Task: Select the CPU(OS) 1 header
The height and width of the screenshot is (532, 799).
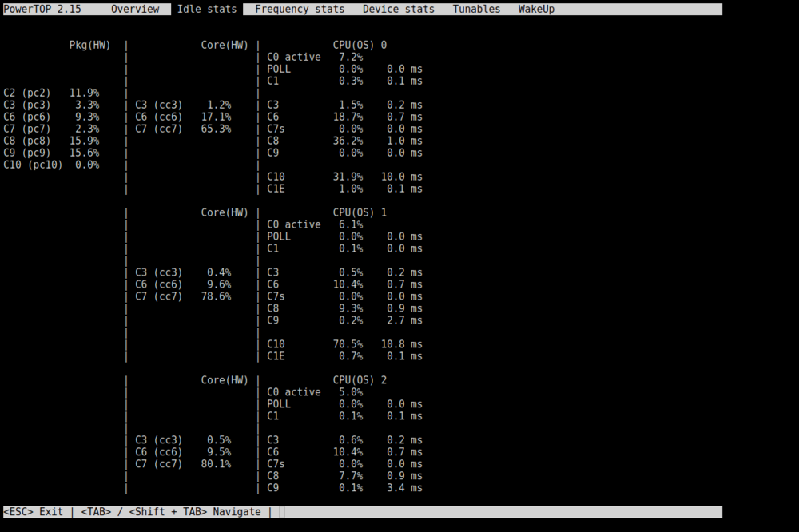Action: (360, 212)
